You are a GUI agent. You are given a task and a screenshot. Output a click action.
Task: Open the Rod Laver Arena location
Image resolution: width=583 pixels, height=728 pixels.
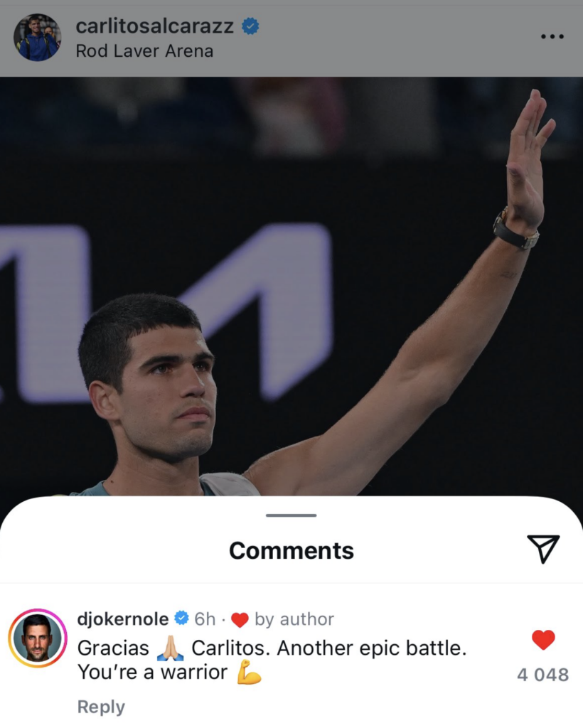pos(144,51)
